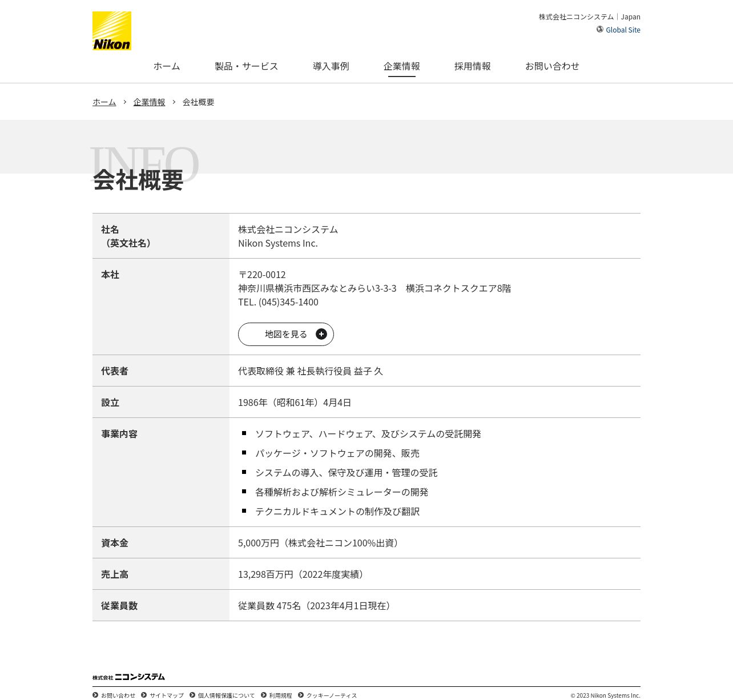
Task: Click arrow icon beside 個人情報保護について
Action: pyautogui.click(x=192, y=695)
